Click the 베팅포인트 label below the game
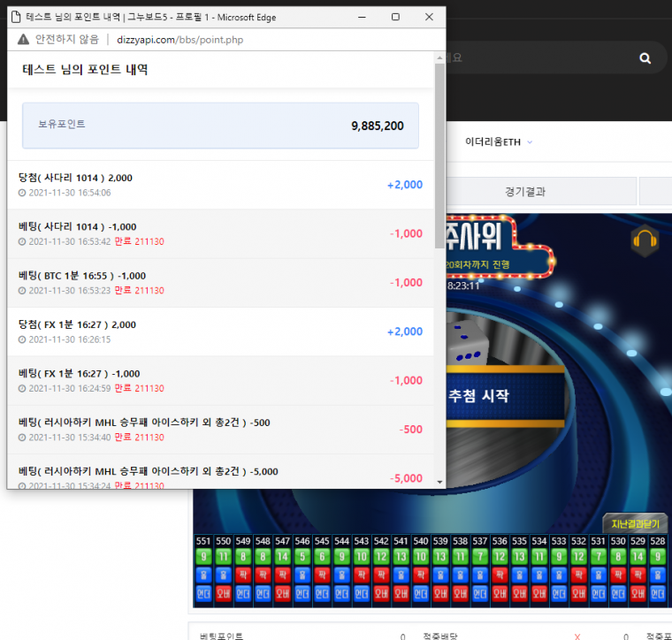Image resolution: width=672 pixels, height=640 pixels. click(x=221, y=636)
